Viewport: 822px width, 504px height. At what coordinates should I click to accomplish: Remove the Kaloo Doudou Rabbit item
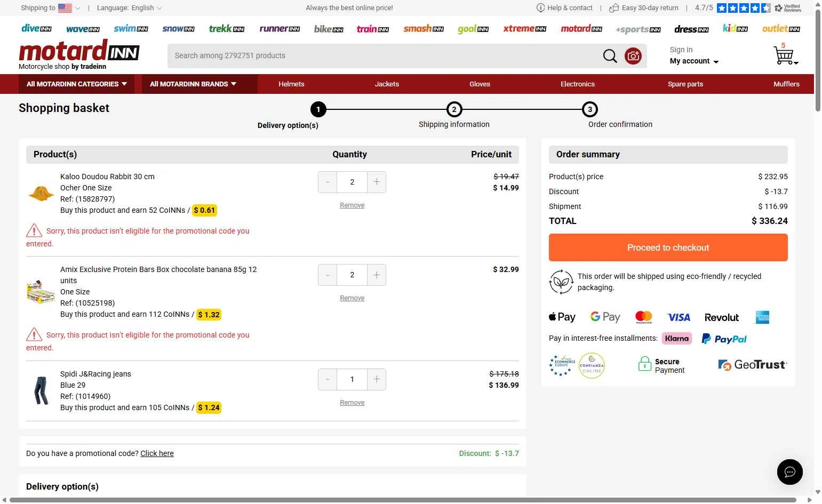pyautogui.click(x=352, y=205)
